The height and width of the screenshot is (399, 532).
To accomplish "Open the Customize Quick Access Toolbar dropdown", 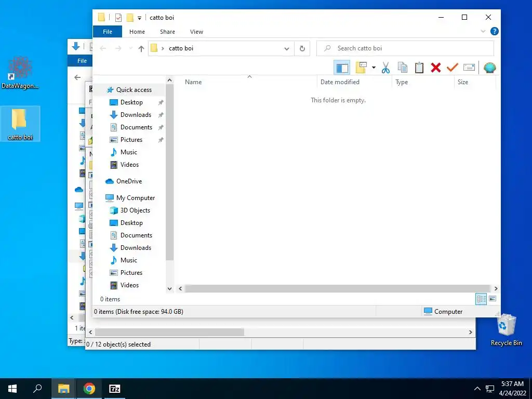I will coord(139,18).
